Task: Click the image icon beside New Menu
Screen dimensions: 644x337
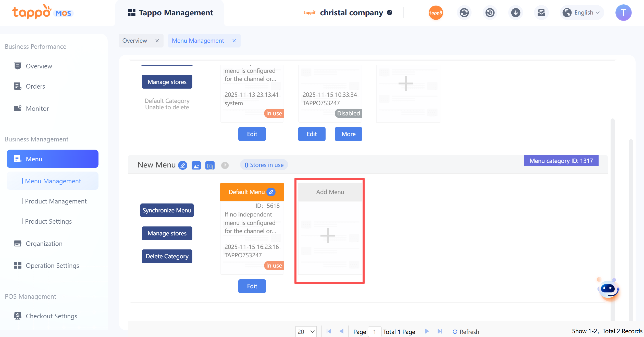Action: click(196, 166)
